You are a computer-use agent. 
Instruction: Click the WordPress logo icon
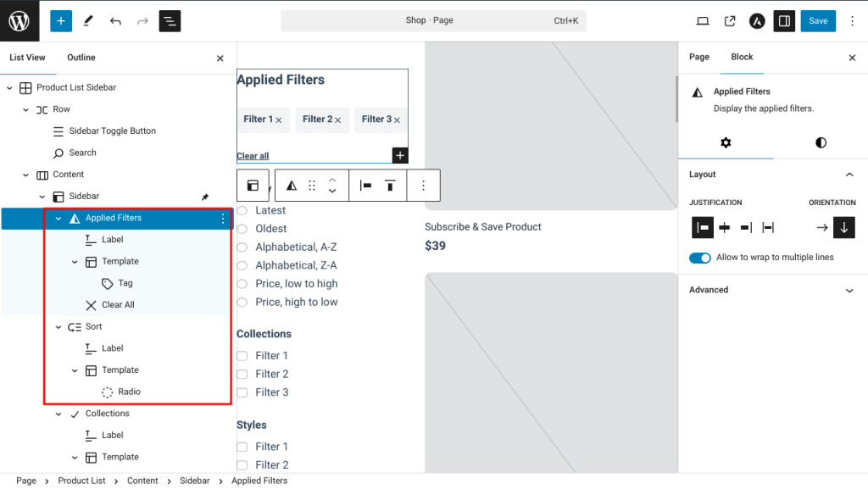[19, 20]
